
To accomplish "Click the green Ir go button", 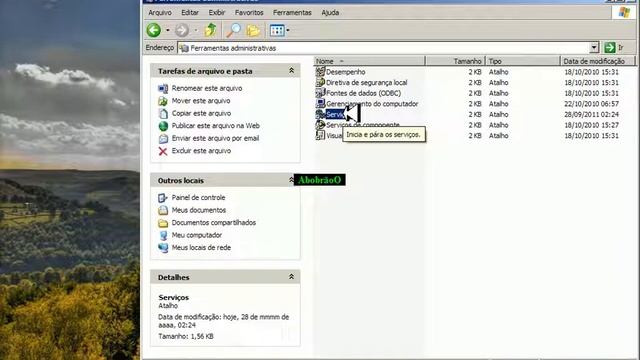I will click(610, 48).
